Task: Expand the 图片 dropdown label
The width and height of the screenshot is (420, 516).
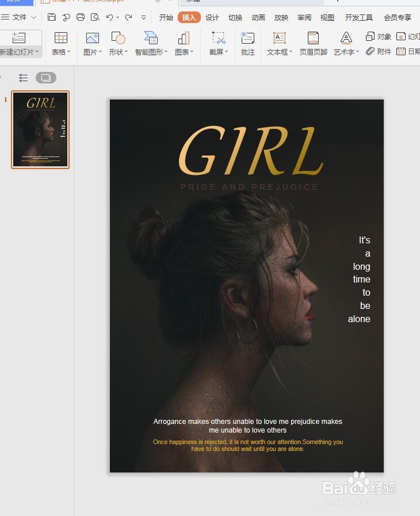Action: 93,52
